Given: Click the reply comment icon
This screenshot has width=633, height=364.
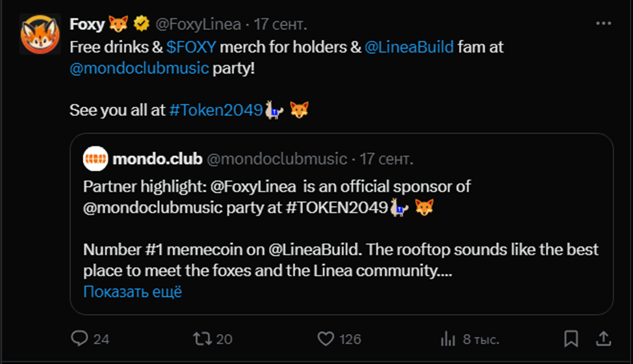Looking at the screenshot, I should click(x=79, y=339).
